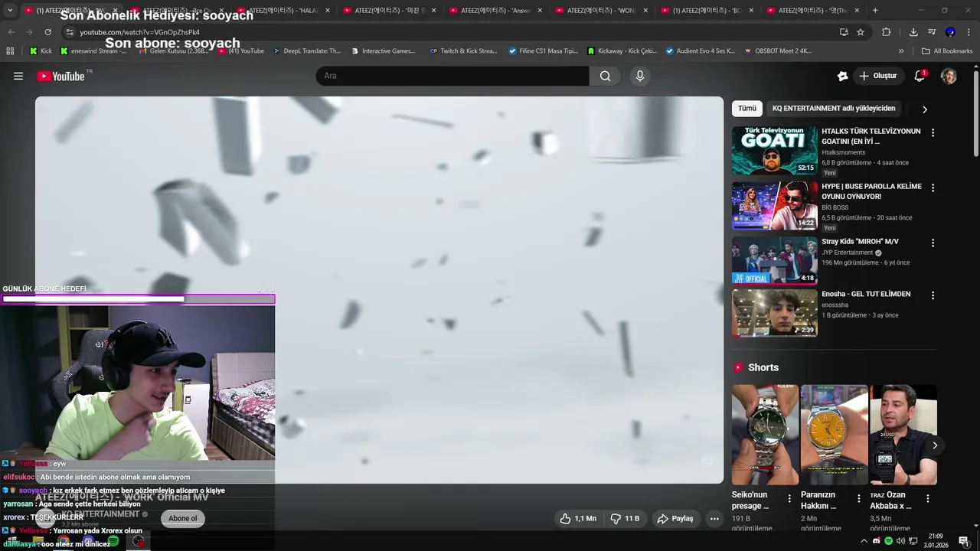Open options for Enosha GEL TUT ELİMDEN
Image resolution: width=980 pixels, height=551 pixels.
[933, 295]
